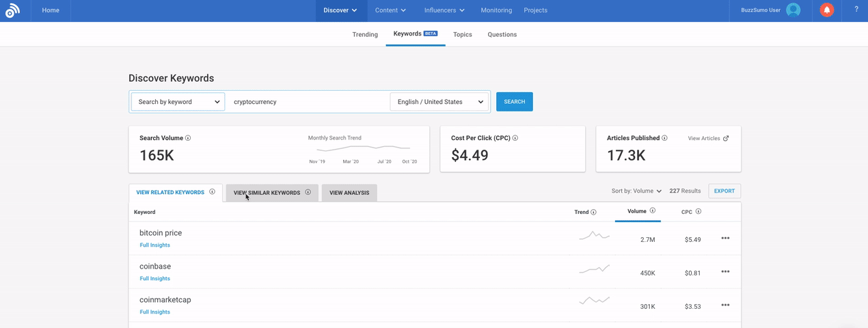Click the Search Volume info icon
The height and width of the screenshot is (328, 868).
[x=188, y=138]
